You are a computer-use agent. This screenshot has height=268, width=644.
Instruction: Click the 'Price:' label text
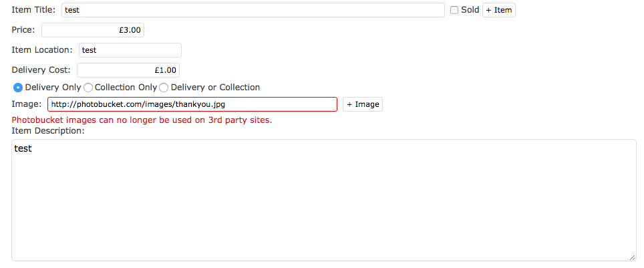pos(23,29)
